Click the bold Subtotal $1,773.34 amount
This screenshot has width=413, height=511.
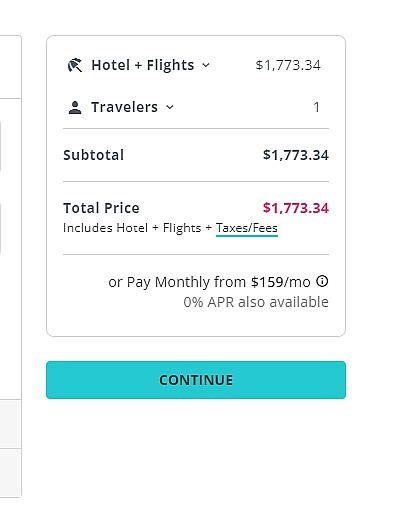pos(296,155)
